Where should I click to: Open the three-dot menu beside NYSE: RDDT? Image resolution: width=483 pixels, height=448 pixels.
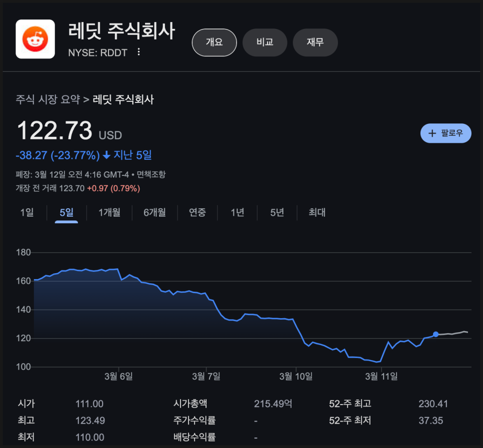coord(138,52)
